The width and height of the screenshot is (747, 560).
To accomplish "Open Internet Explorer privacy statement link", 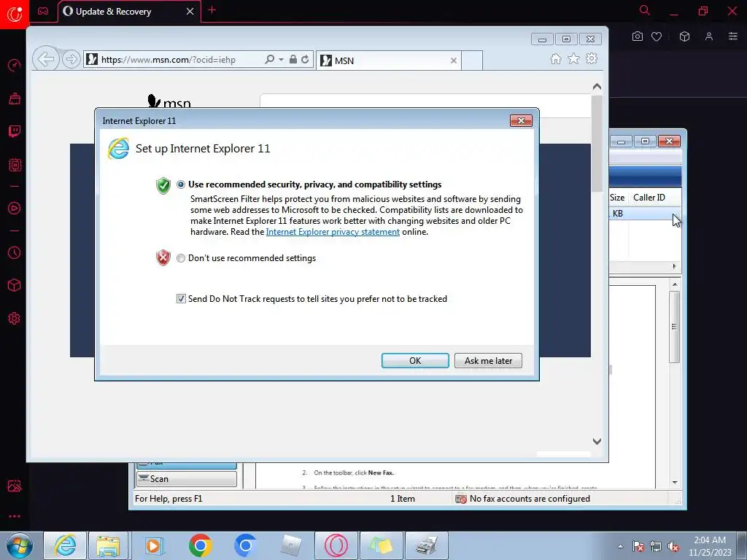I will point(333,232).
